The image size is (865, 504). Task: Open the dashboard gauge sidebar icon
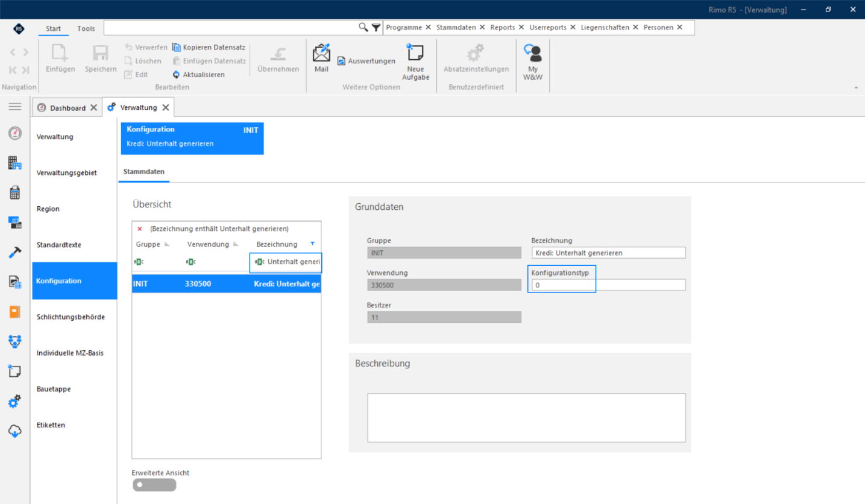15,133
